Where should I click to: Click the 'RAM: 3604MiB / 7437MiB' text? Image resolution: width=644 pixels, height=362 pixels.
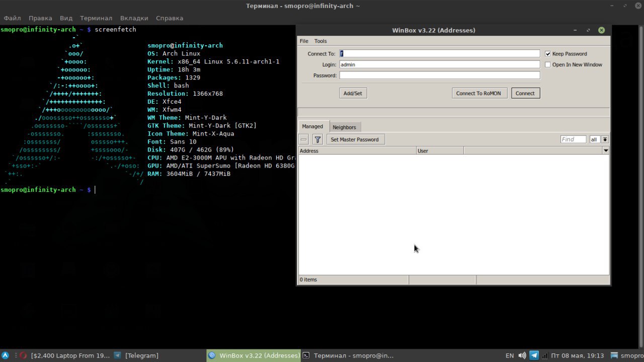tap(189, 174)
